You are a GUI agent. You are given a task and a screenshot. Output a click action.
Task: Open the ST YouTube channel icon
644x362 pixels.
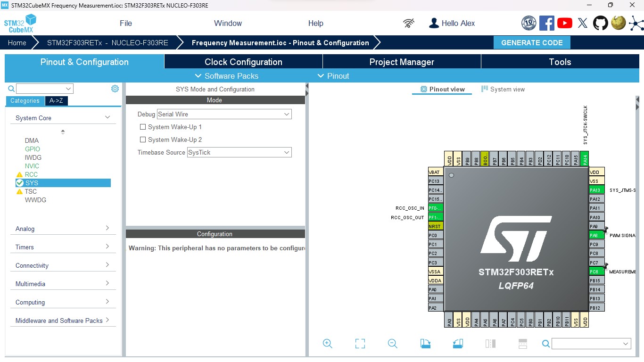(x=565, y=23)
